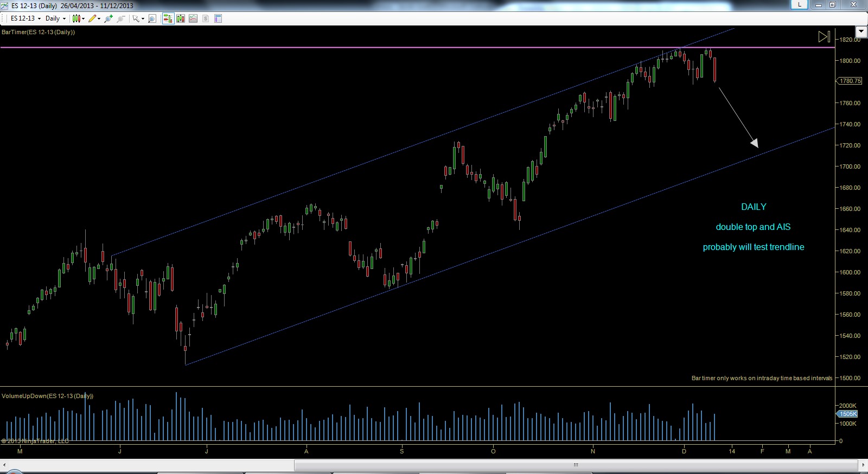This screenshot has height=474, width=868.
Task: Click the 1820.00 price axis label
Action: (850, 40)
